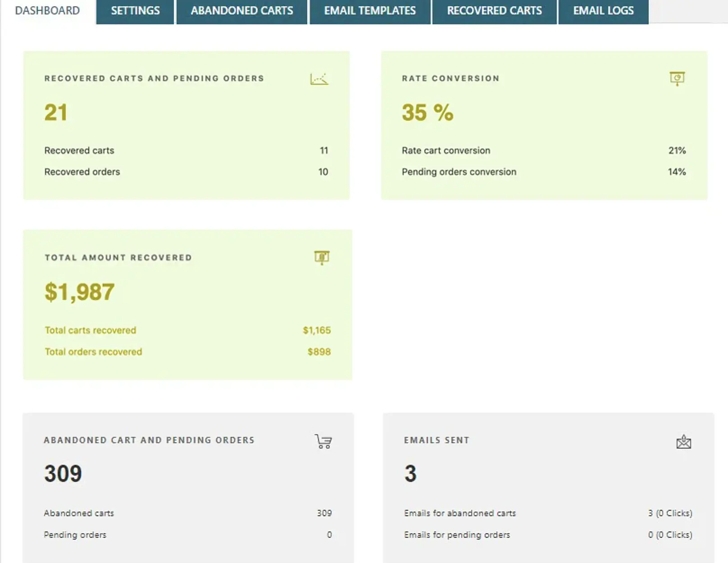Viewport: 728px width, 563px height.
Task: Select the Rate cart conversion 21% entry
Action: (x=676, y=150)
